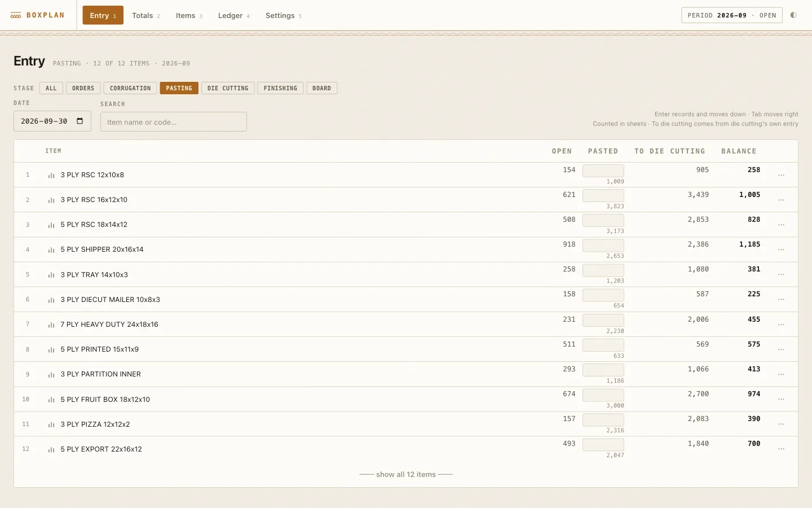Filter stage by All

(x=51, y=88)
